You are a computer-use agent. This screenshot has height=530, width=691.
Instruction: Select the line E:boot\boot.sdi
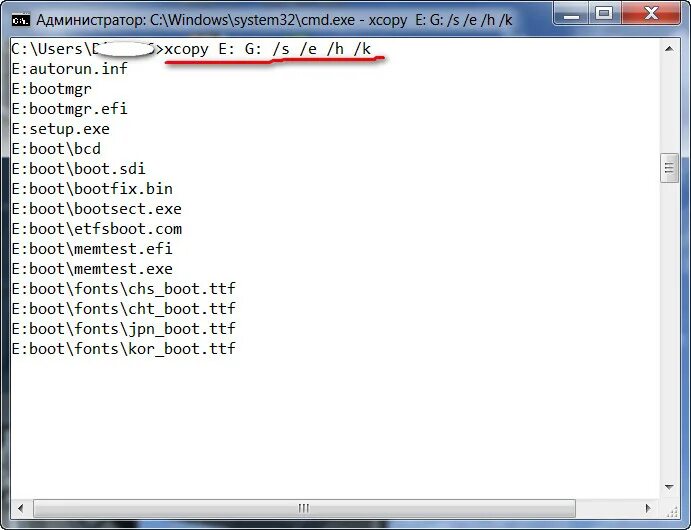coord(78,169)
